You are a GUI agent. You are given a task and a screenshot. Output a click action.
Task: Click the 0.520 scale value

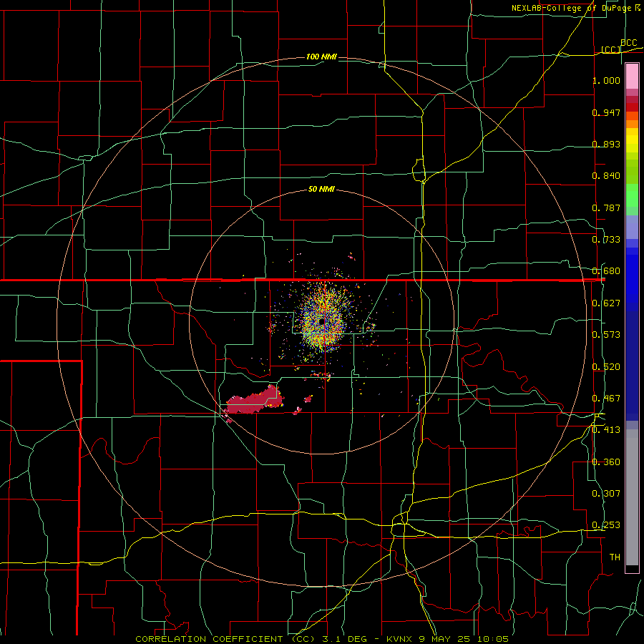point(606,367)
